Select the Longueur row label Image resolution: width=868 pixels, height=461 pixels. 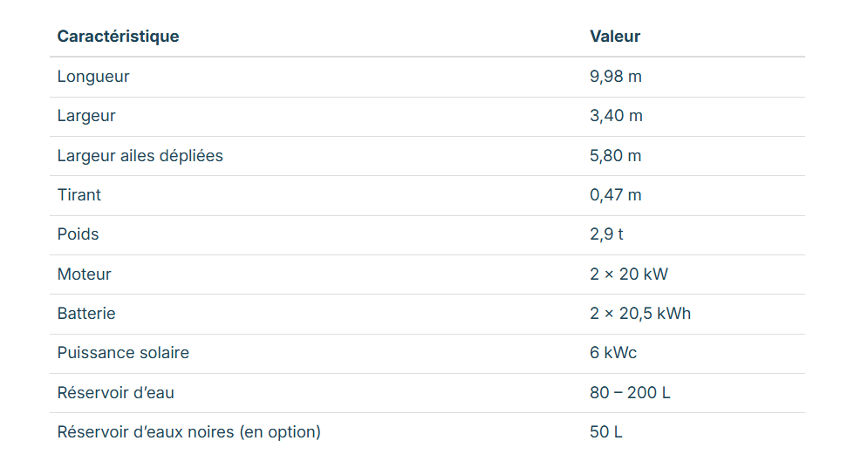tap(93, 77)
